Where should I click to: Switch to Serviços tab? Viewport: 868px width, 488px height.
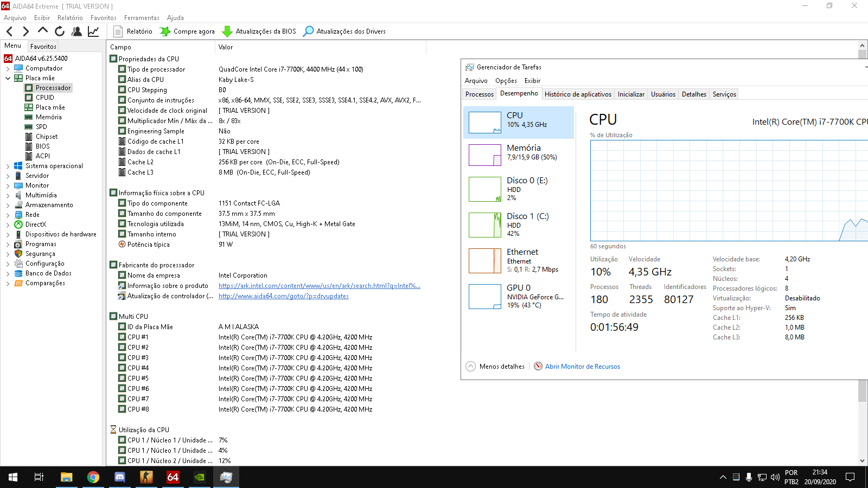[x=724, y=94]
